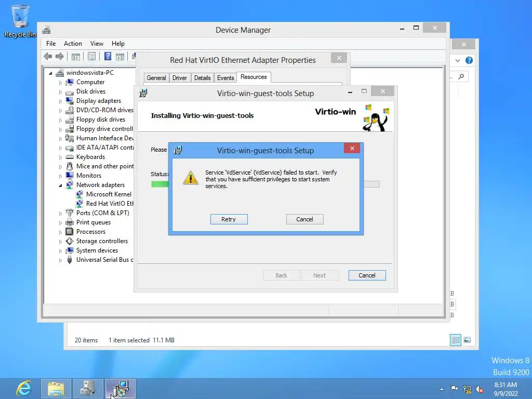Select Mice and other pointing devices
The height and width of the screenshot is (399, 532).
[x=104, y=166]
